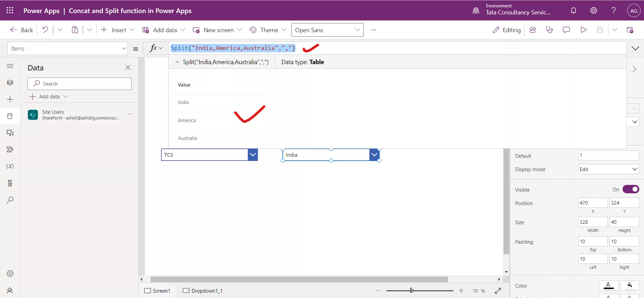Open Site Users more options ellipsis

pos(129,114)
